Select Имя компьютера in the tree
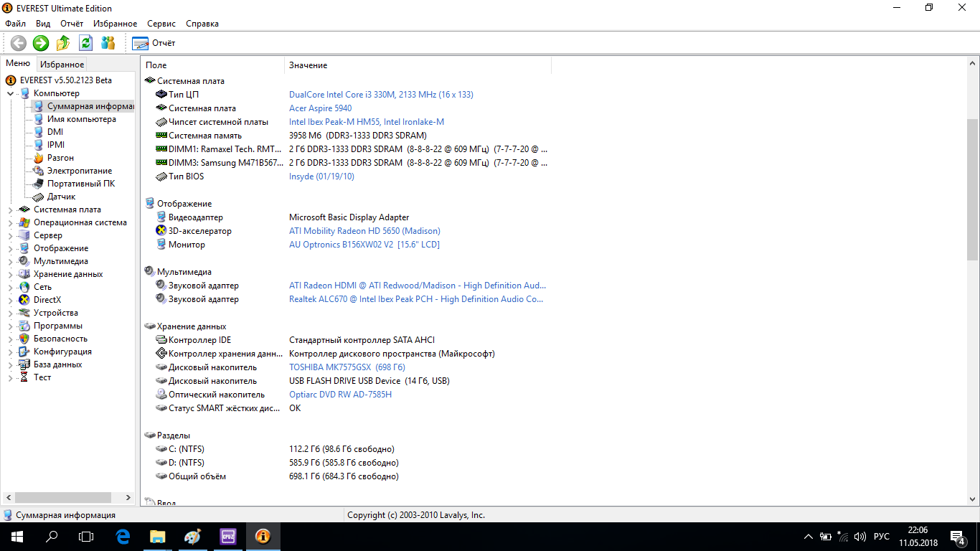This screenshot has width=980, height=551. (82, 119)
